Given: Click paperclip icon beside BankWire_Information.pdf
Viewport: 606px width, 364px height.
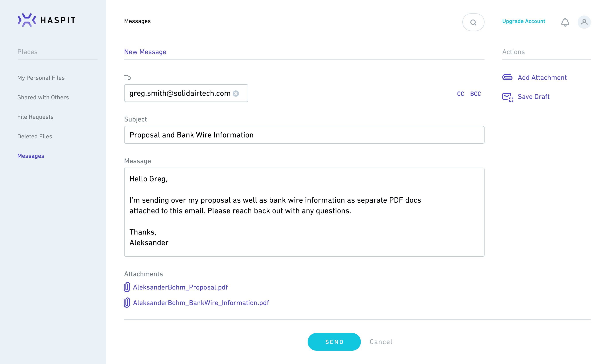Looking at the screenshot, I should coord(127,303).
